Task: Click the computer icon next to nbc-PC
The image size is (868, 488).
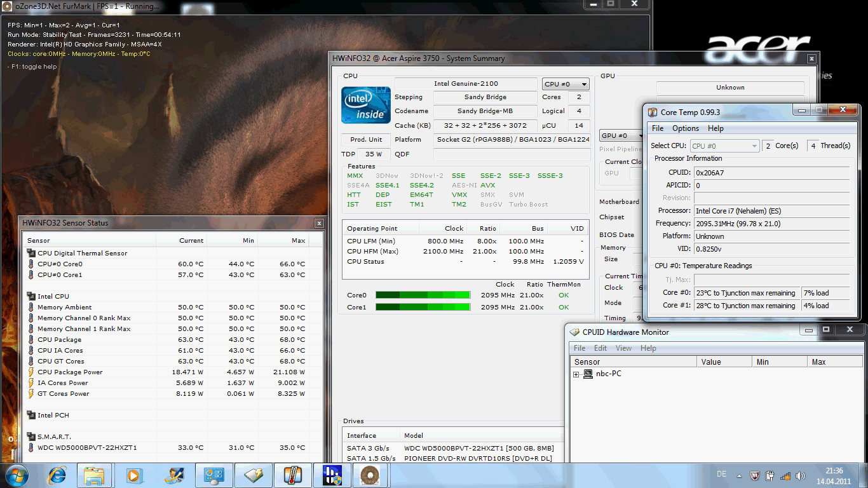Action: click(588, 374)
